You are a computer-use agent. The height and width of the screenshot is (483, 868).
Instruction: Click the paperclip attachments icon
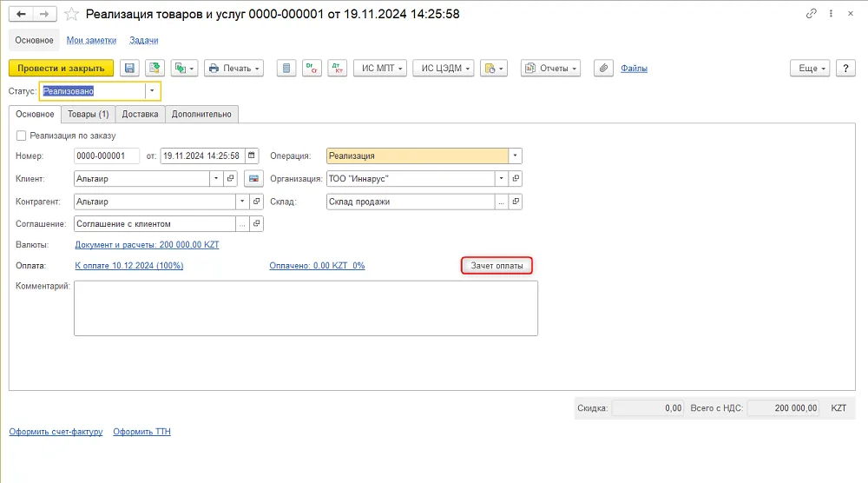(603, 68)
